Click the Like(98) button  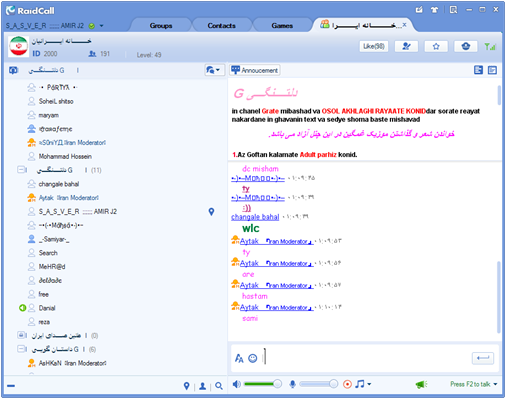(374, 46)
